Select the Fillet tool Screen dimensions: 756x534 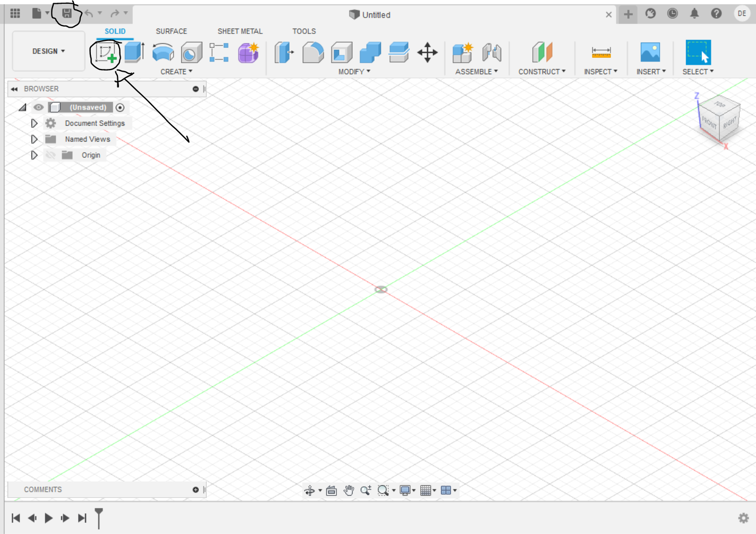[x=313, y=53]
